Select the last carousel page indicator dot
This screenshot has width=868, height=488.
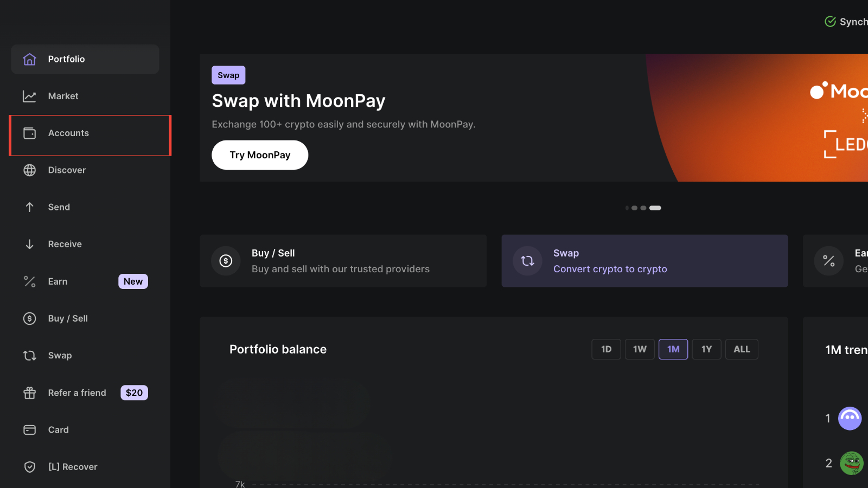[655, 208]
